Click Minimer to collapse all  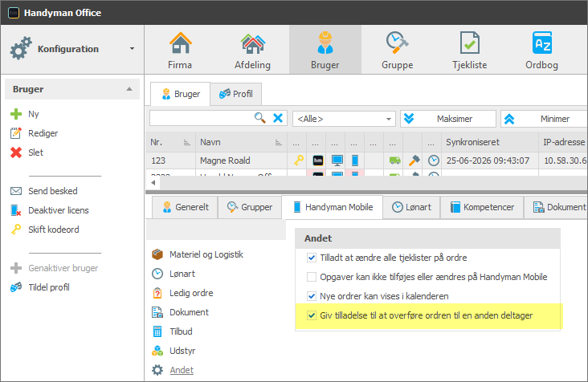pyautogui.click(x=544, y=119)
